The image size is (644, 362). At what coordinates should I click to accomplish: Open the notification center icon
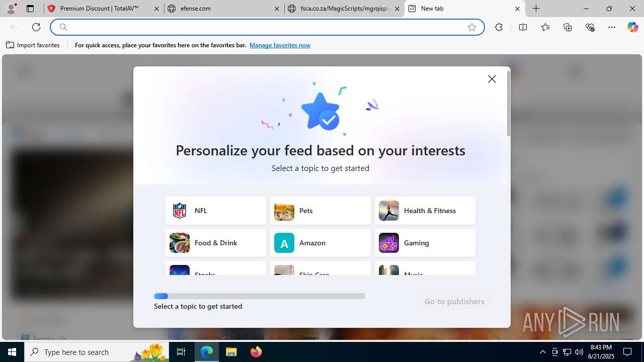click(627, 352)
